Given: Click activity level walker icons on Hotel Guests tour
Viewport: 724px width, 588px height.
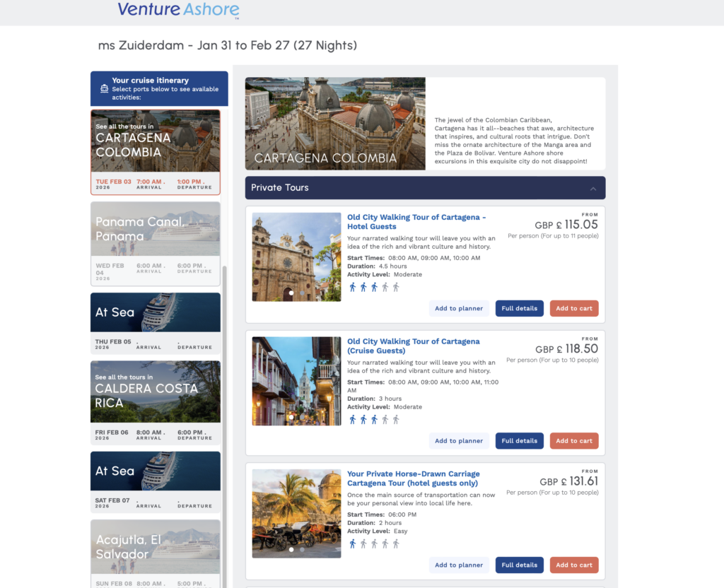Looking at the screenshot, I should coord(374,287).
